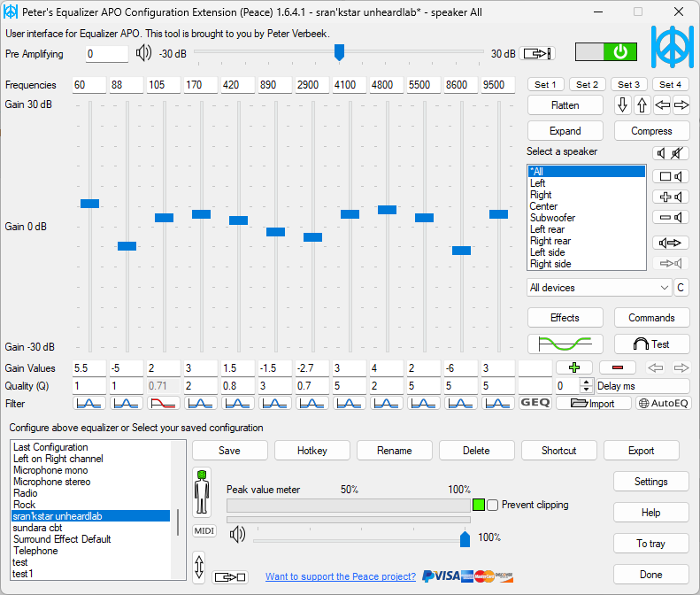The image size is (700, 595).
Task: Select the Rock configuration
Action: tap(90, 505)
